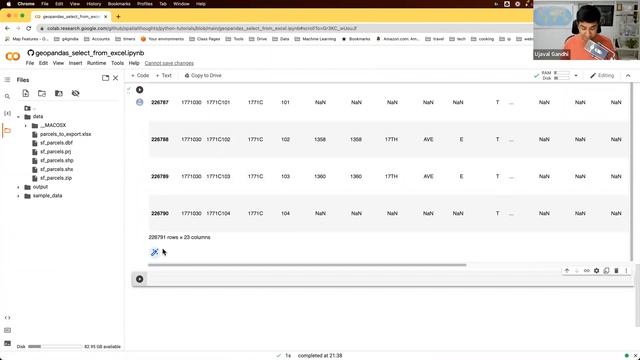The height and width of the screenshot is (360, 640).
Task: Open the Terminal sidebar icon
Action: point(7,343)
